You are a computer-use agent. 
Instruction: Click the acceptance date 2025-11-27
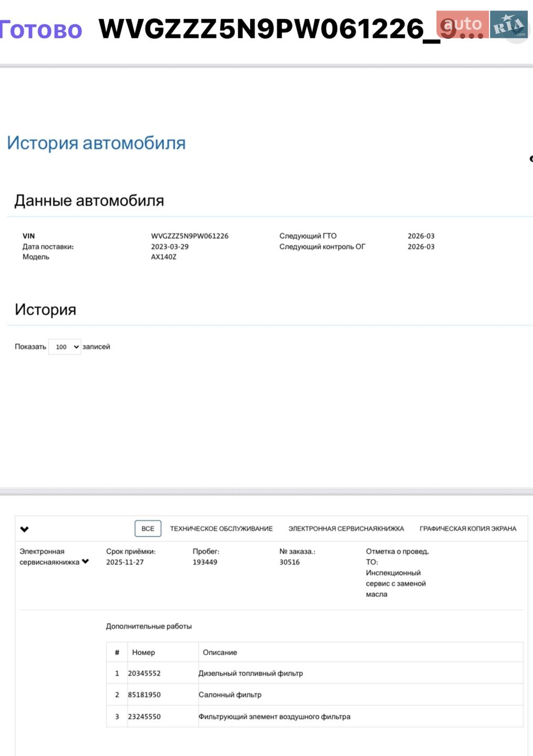point(125,562)
